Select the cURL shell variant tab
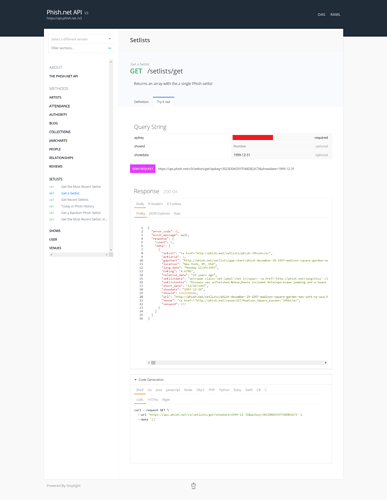Screen dimensions: 387x500 (x=140, y=400)
